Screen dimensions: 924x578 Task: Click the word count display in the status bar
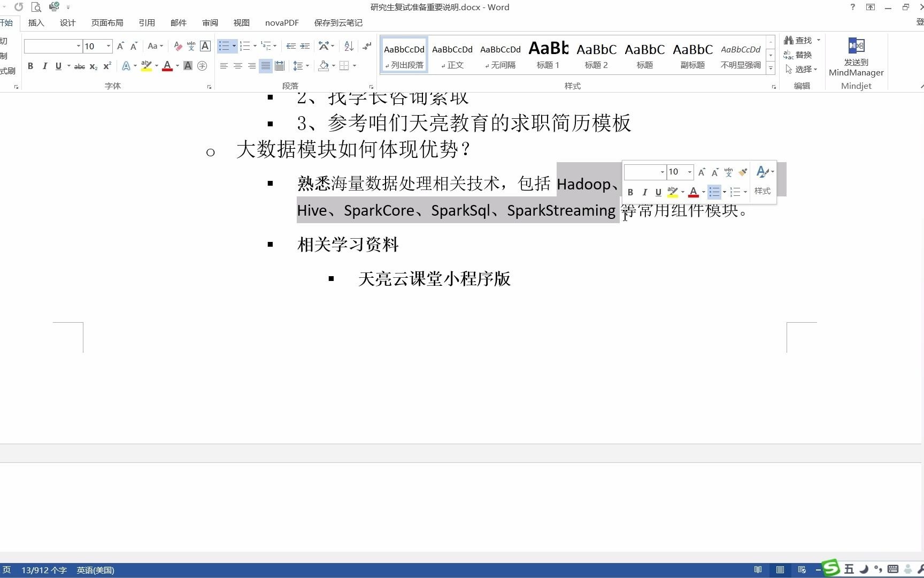pos(44,570)
